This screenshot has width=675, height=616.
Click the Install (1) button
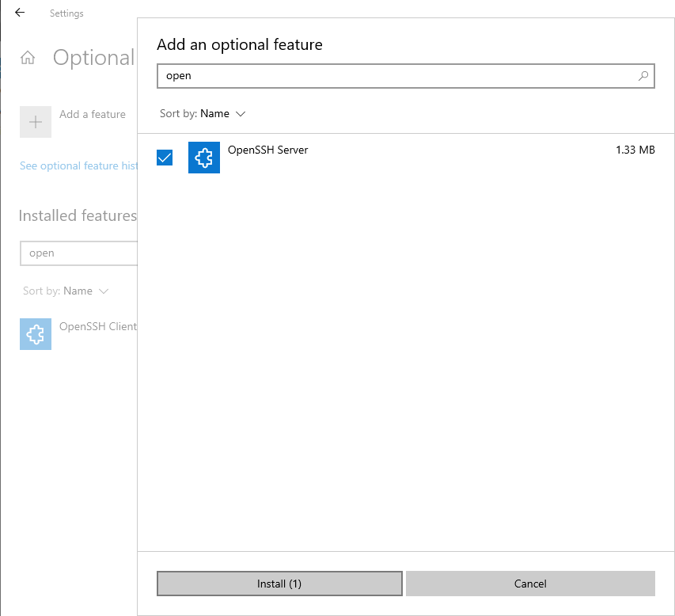[x=279, y=584]
